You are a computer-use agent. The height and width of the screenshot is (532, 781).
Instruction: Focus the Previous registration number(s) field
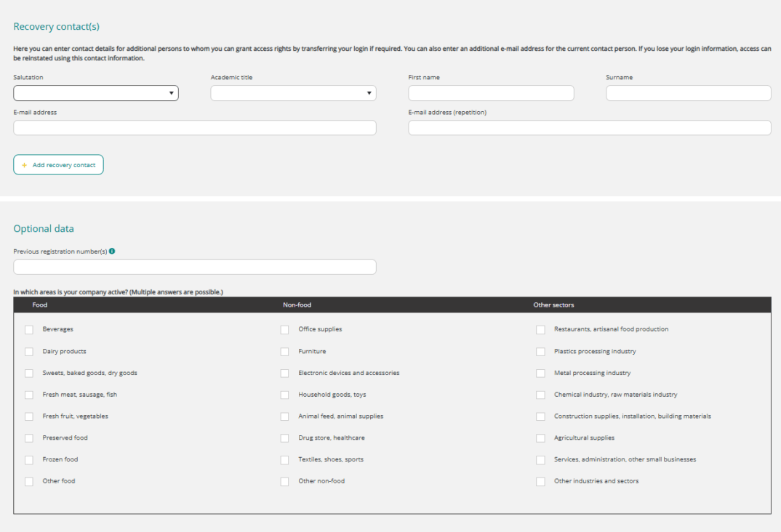pos(194,267)
